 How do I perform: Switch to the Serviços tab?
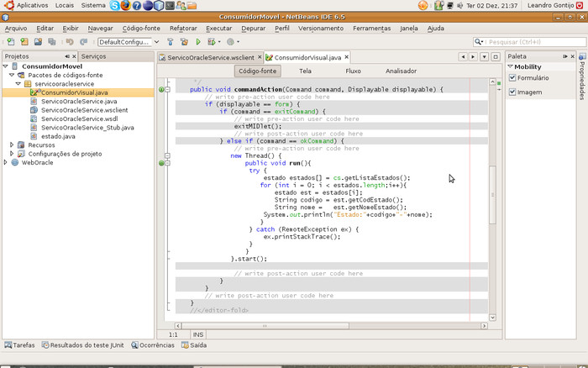[x=94, y=56]
